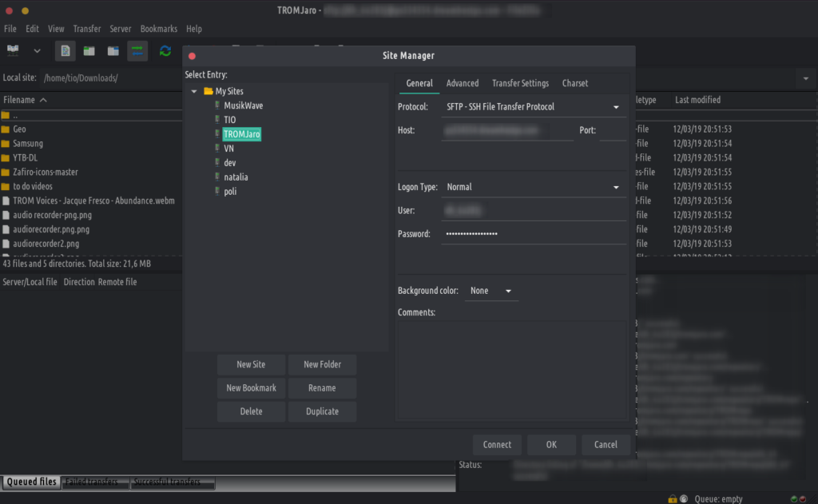The width and height of the screenshot is (818, 504).
Task: Collapse the My Sites tree folder
Action: pyautogui.click(x=194, y=91)
